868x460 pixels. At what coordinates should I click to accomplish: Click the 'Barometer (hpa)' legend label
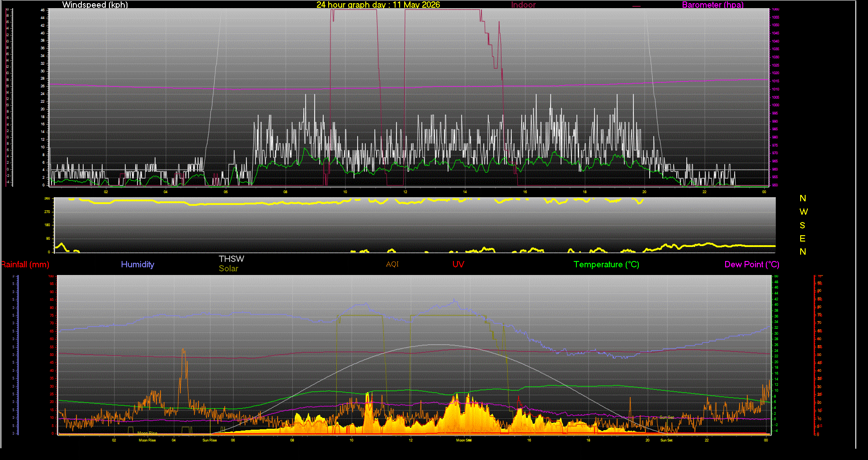click(712, 5)
